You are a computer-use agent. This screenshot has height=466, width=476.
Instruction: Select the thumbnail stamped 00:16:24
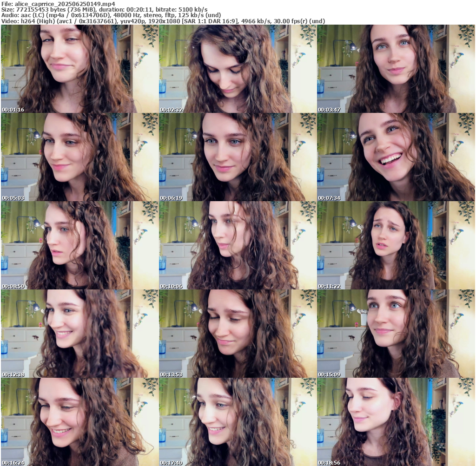79,422
